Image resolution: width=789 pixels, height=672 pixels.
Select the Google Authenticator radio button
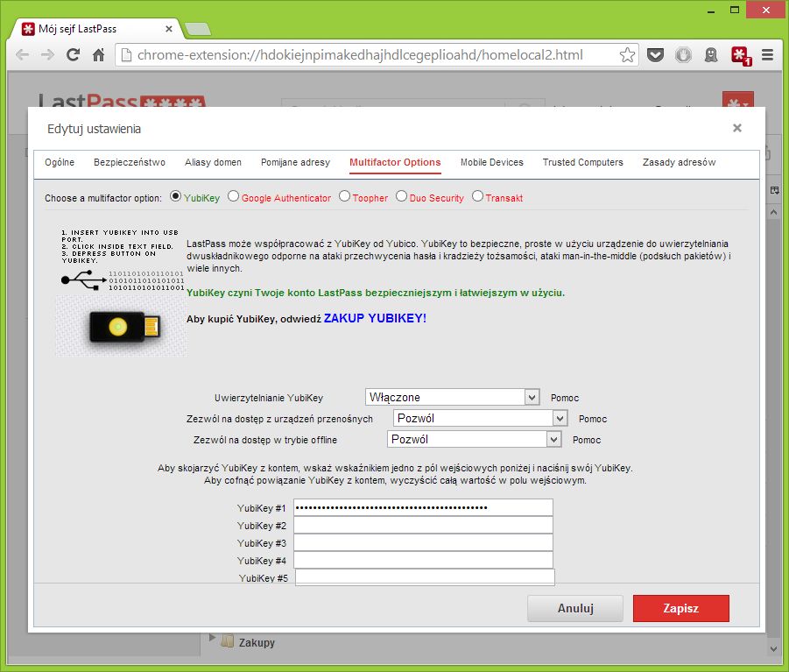tap(233, 196)
